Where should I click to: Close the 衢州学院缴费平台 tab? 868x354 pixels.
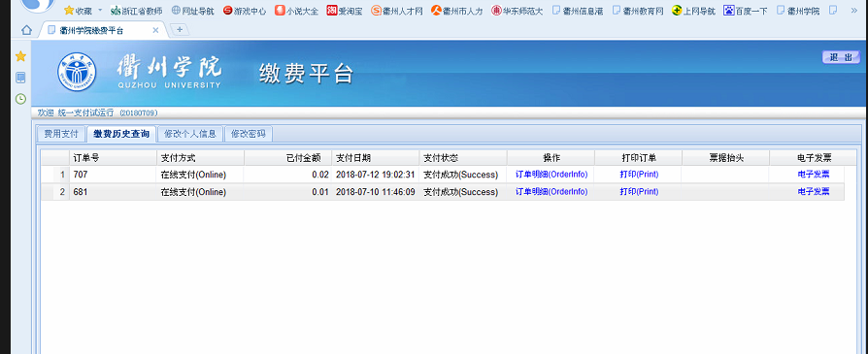(x=155, y=30)
